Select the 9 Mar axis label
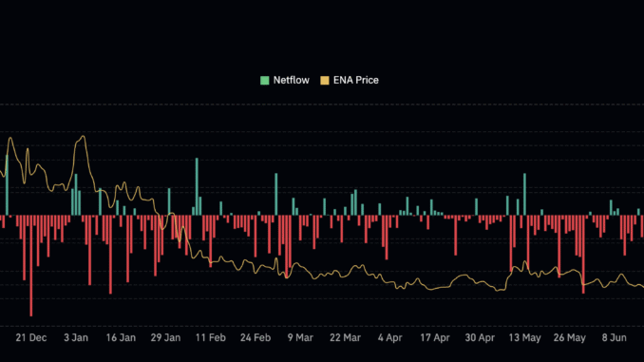This screenshot has height=362, width=644. pos(300,337)
